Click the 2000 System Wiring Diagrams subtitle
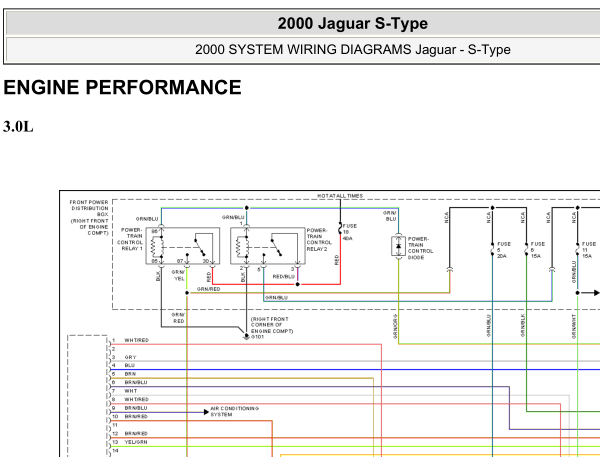 pyautogui.click(x=352, y=49)
